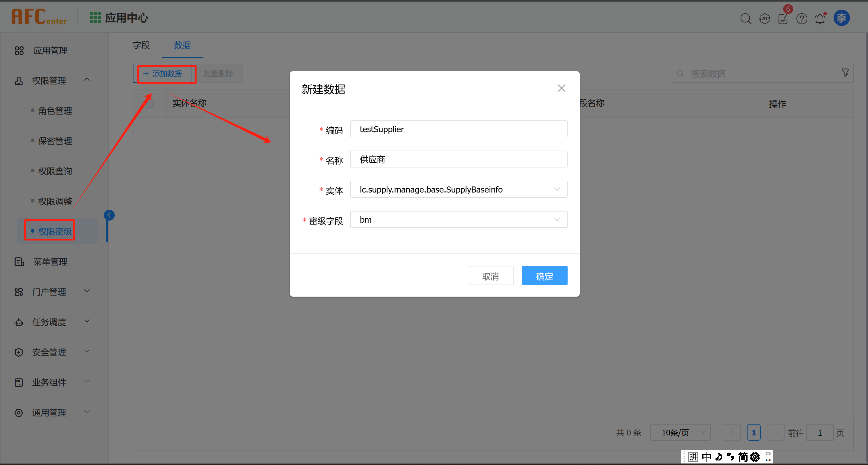Open the 应用中心 grid icon
This screenshot has height=465, width=868.
coord(95,18)
